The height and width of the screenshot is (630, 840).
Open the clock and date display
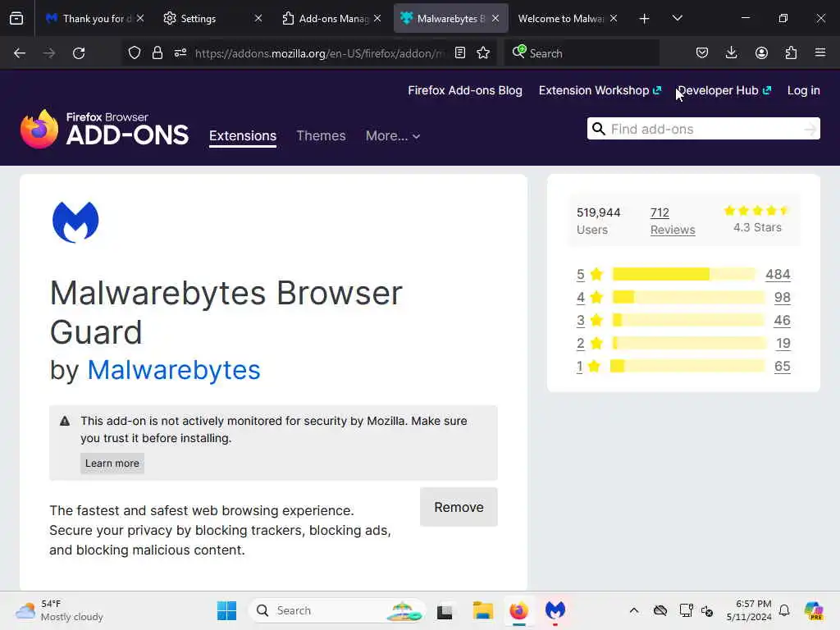point(748,610)
